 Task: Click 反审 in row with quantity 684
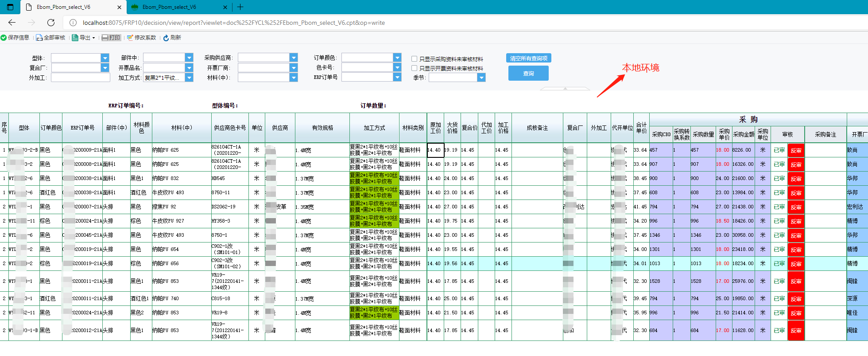[x=796, y=330]
